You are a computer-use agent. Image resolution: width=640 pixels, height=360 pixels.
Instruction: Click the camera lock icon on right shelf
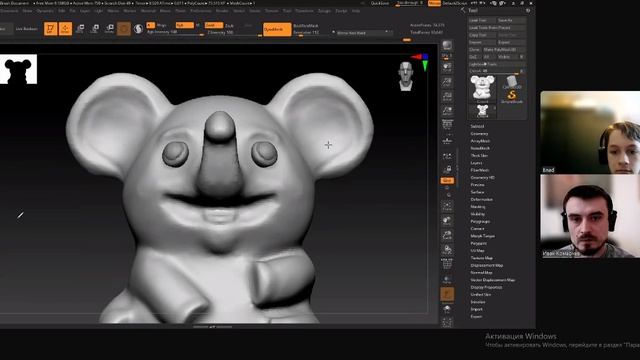[x=447, y=169]
